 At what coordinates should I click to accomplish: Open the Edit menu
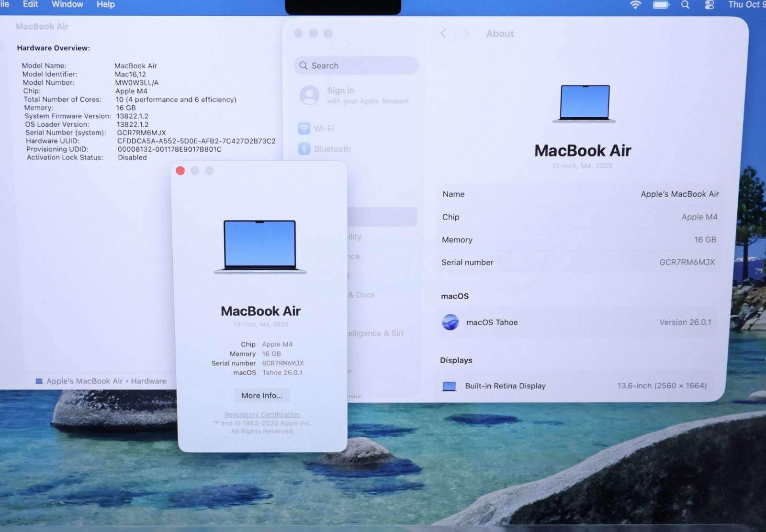[30, 4]
